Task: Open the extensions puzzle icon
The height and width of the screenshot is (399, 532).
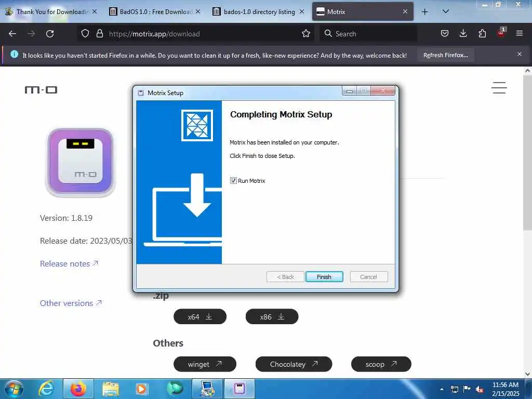Action: (x=482, y=33)
